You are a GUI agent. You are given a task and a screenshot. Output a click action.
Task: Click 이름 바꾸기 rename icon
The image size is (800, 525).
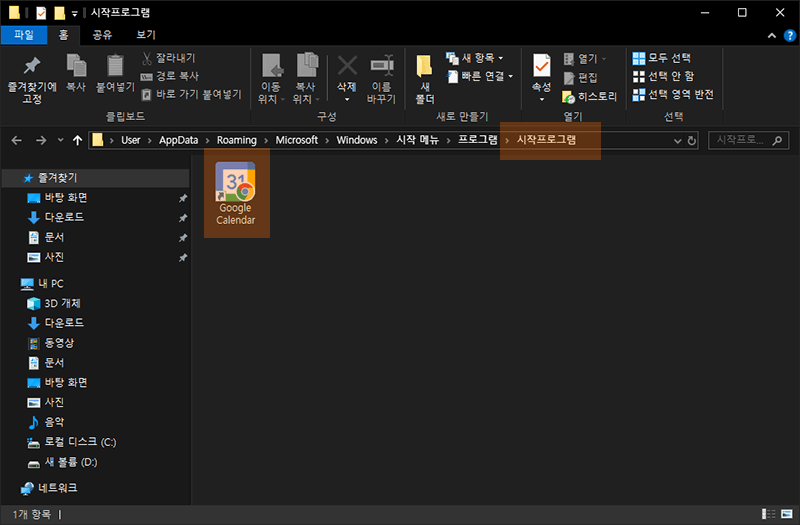(382, 66)
